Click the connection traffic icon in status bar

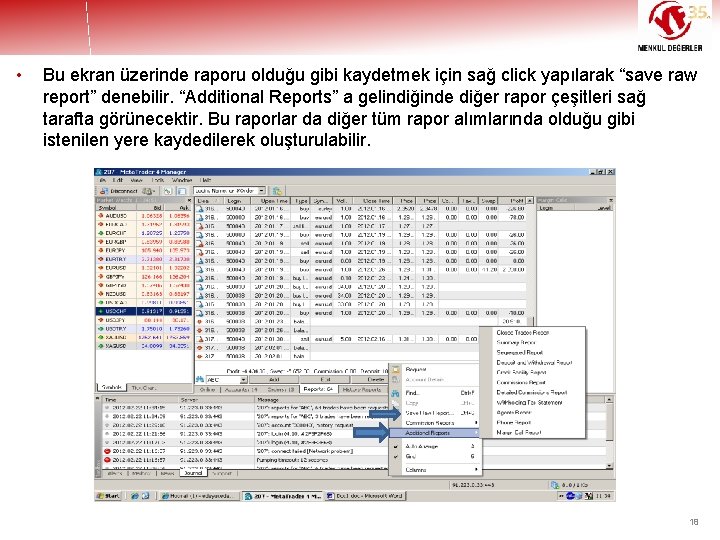click(555, 485)
